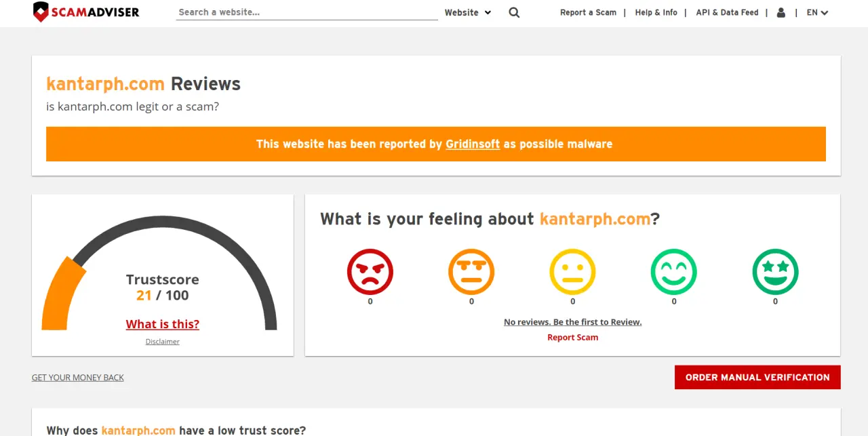The image size is (868, 436).
Task: Rate with the green smiling face
Action: click(x=674, y=271)
